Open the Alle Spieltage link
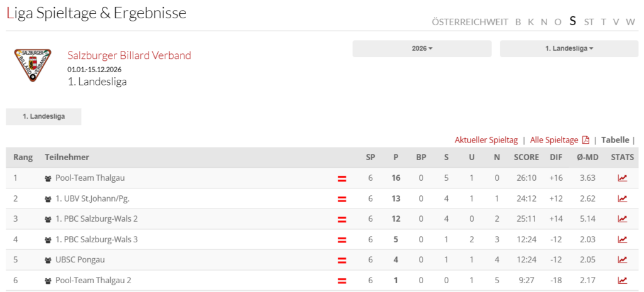This screenshot has height=292, width=644. click(554, 140)
